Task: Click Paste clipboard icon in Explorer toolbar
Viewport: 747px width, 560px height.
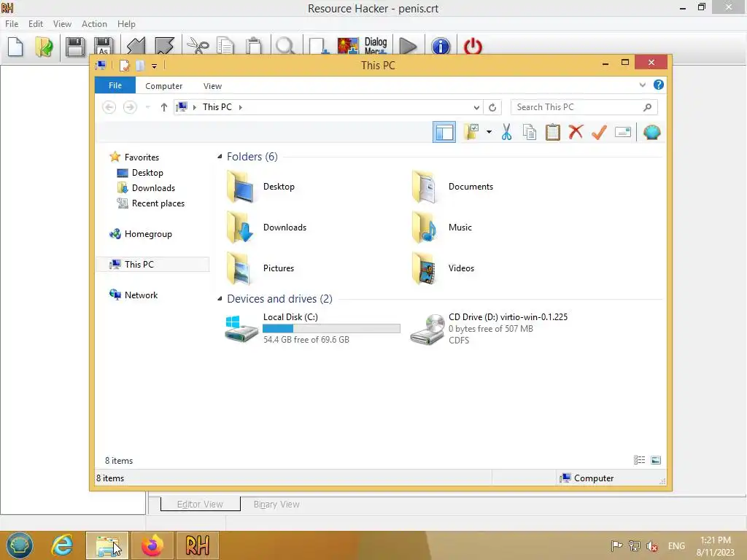Action: 553,133
